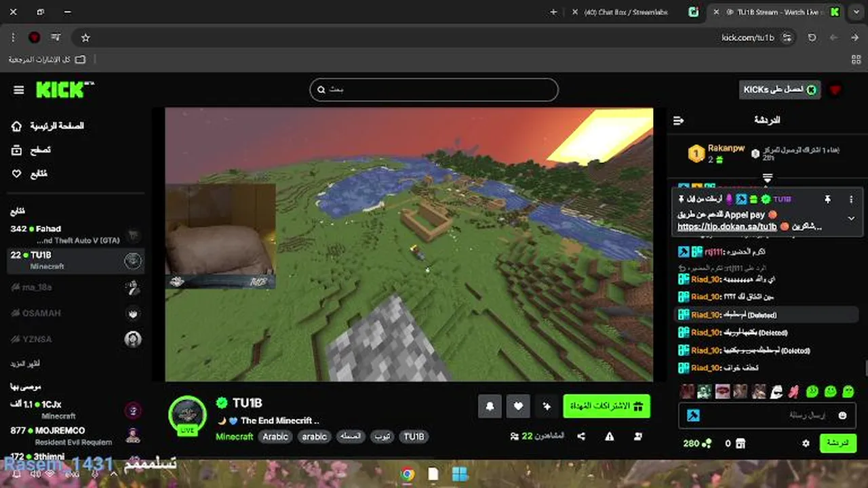Open the shop icon beside 0
The image size is (868, 488).
[741, 443]
